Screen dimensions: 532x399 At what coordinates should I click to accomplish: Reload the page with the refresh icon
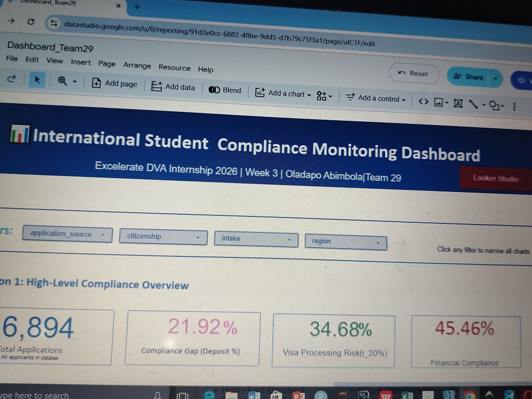[x=31, y=22]
